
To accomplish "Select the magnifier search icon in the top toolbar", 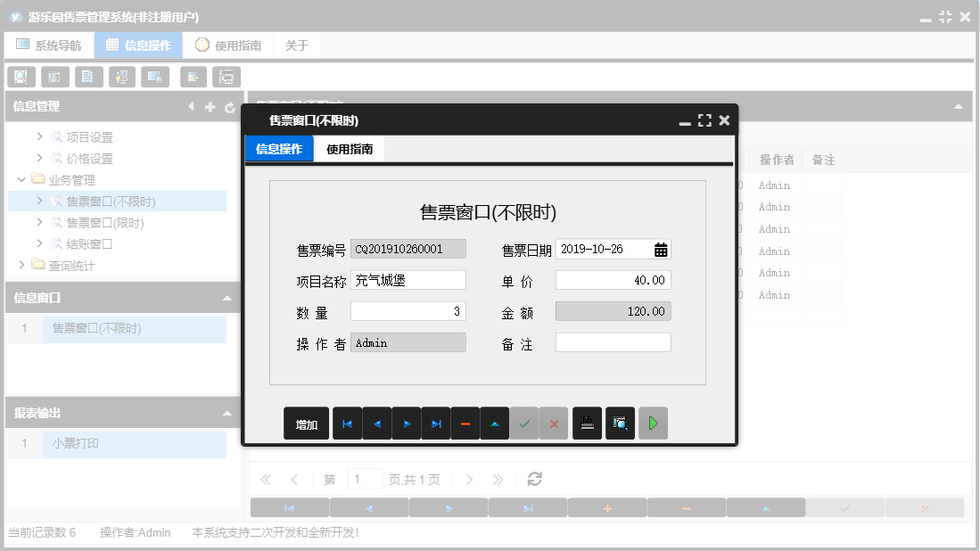I will tap(21, 77).
